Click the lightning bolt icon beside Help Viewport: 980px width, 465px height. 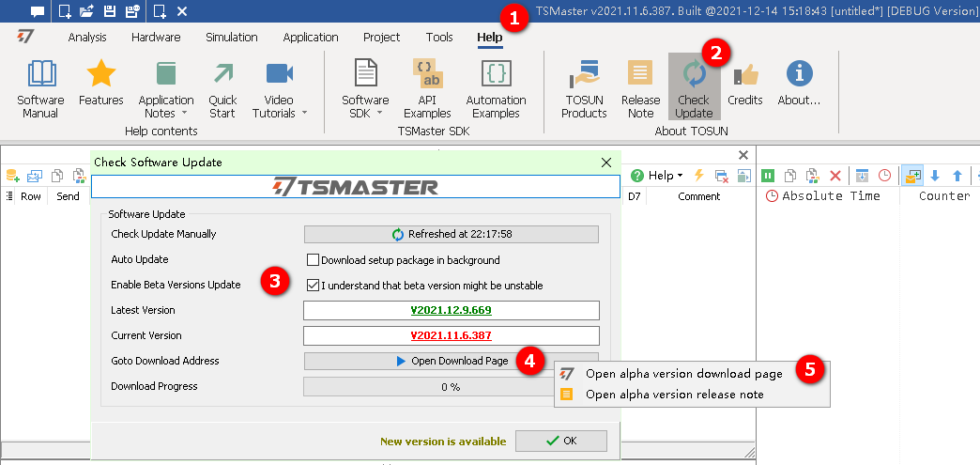tap(699, 176)
